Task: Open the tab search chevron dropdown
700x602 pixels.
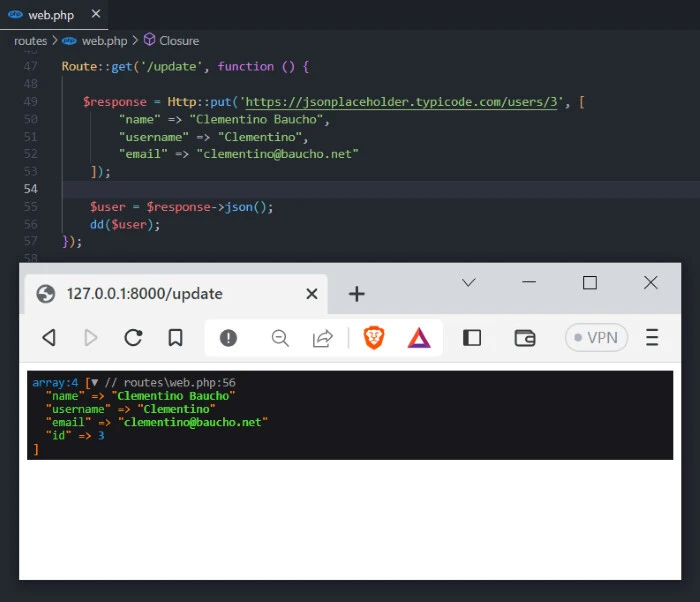Action: 468,283
